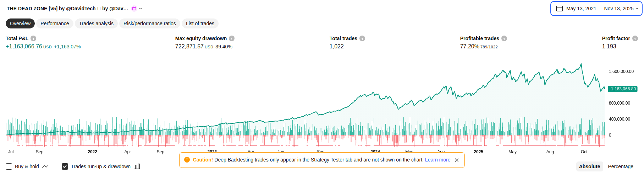Click the green 1,163,066.80 equity value label
The image size is (644, 175).
pyautogui.click(x=623, y=89)
